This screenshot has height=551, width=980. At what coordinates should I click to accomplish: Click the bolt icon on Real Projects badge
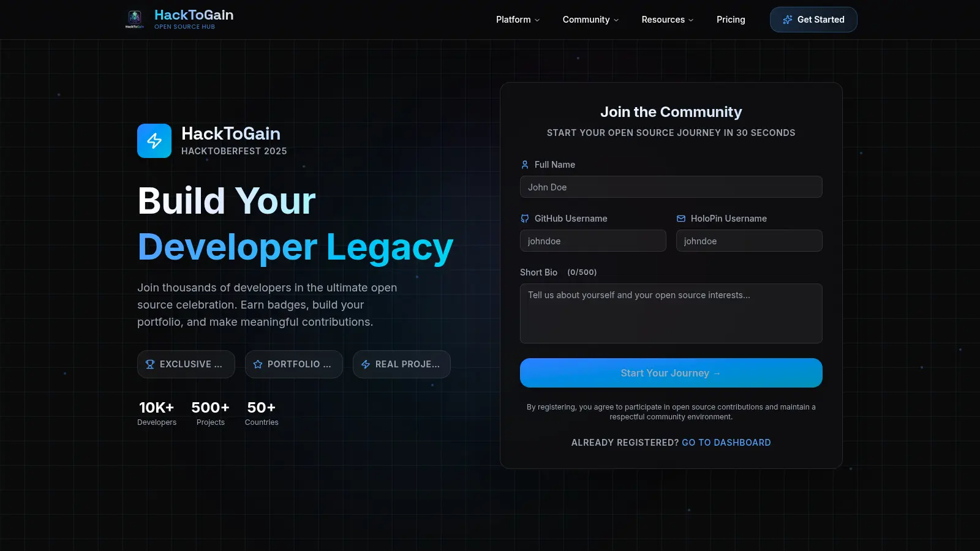tap(366, 364)
